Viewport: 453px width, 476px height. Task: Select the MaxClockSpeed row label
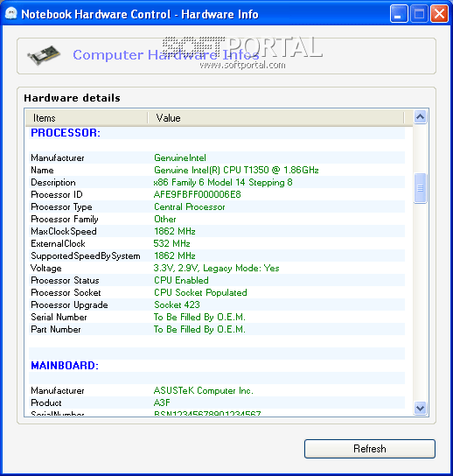64,231
